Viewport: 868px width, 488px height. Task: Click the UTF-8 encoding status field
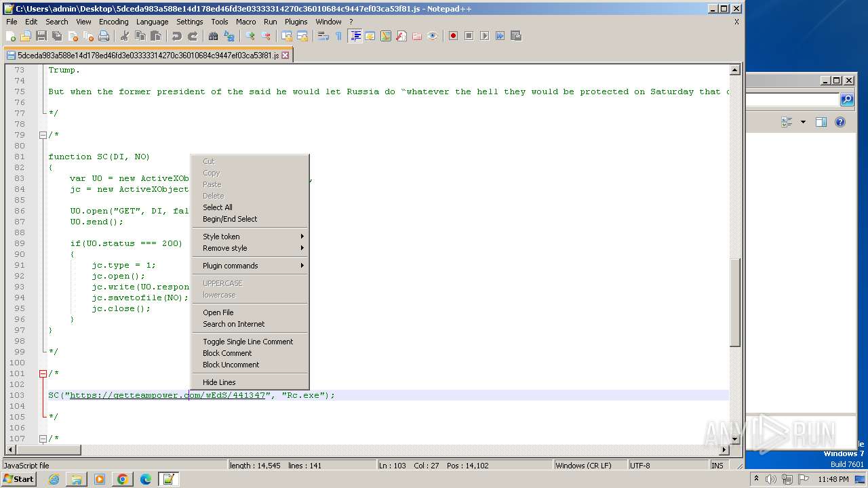tap(667, 466)
